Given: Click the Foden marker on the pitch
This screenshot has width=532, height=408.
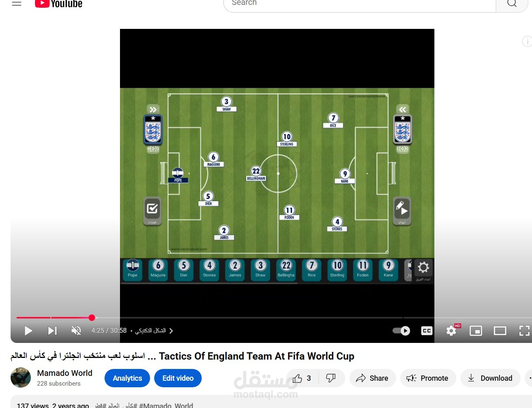Looking at the screenshot, I should click(289, 213).
